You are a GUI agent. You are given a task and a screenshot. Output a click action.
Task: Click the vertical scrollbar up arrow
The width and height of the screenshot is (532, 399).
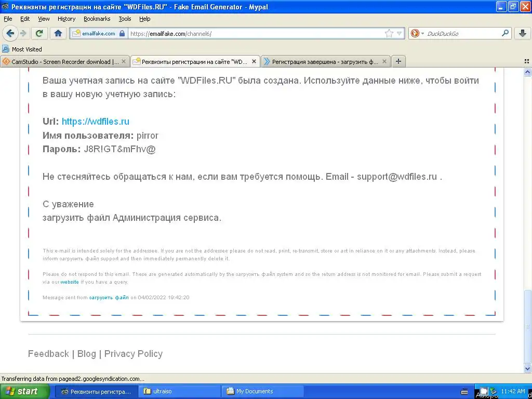click(x=527, y=72)
